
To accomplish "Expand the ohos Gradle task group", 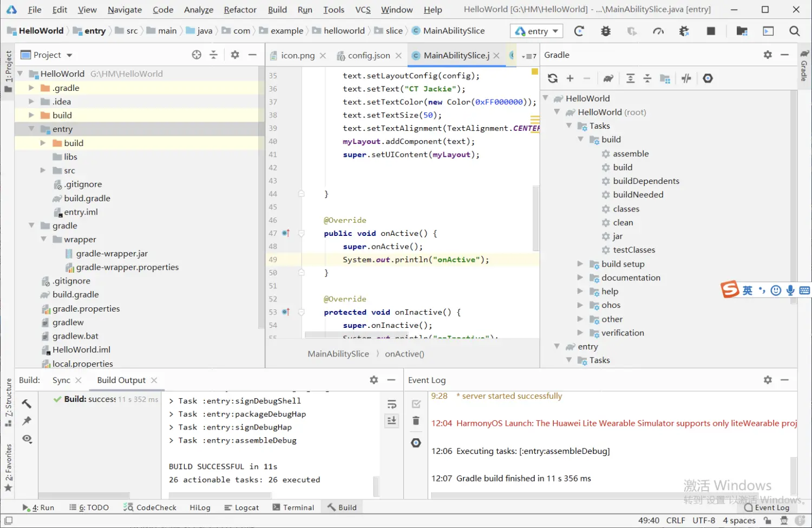I will pos(580,305).
